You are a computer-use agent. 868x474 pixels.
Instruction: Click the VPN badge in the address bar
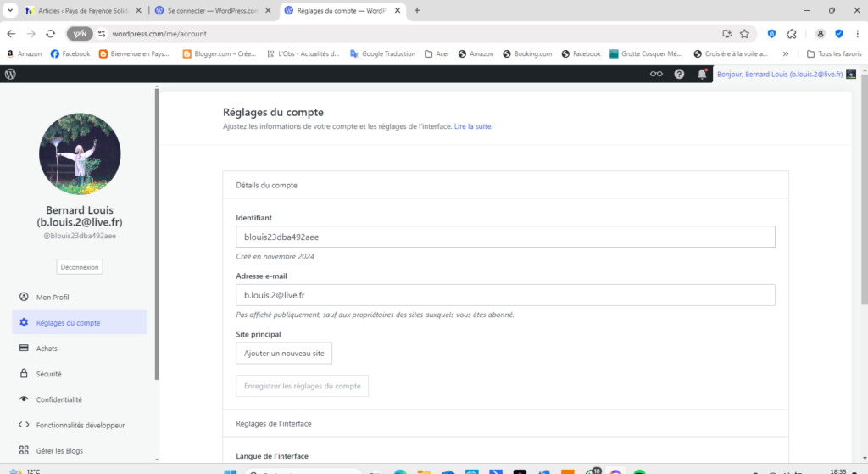point(81,34)
